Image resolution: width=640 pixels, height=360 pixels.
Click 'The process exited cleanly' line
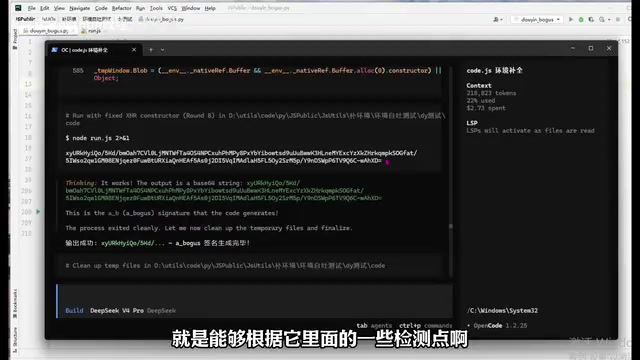tap(209, 228)
